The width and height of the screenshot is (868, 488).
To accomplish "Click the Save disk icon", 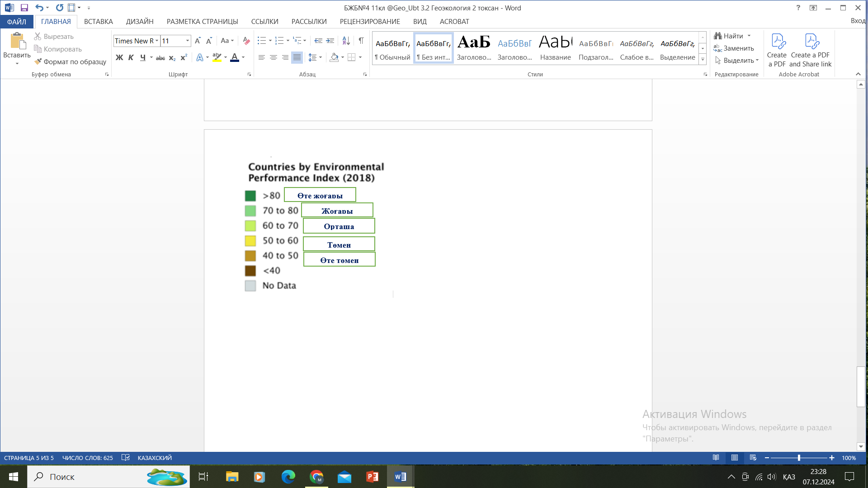I will [x=24, y=8].
